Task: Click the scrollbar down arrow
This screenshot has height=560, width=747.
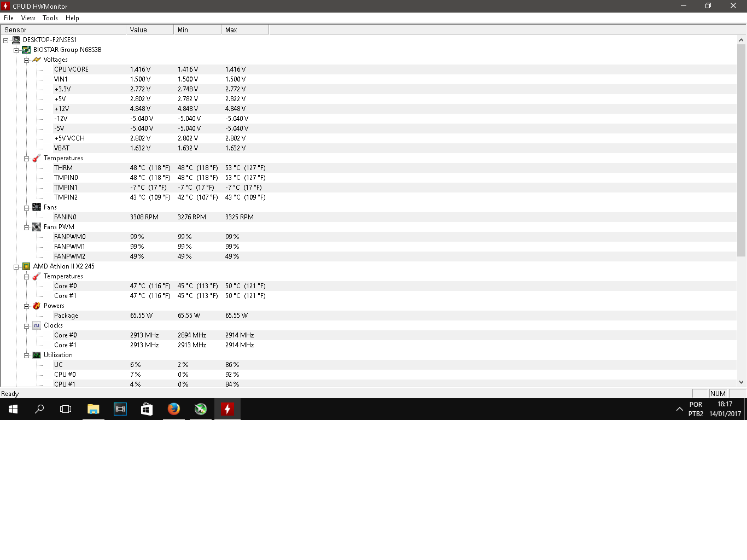Action: point(742,382)
